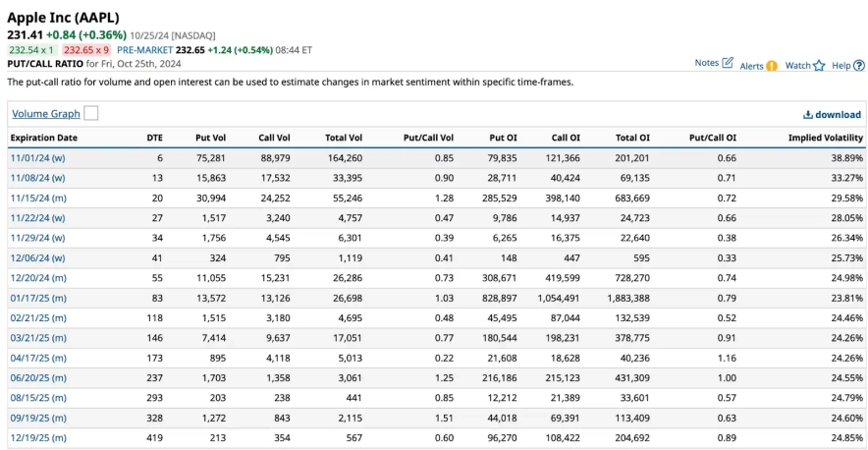
Task: Open the Volume Graph link
Action: (45, 114)
